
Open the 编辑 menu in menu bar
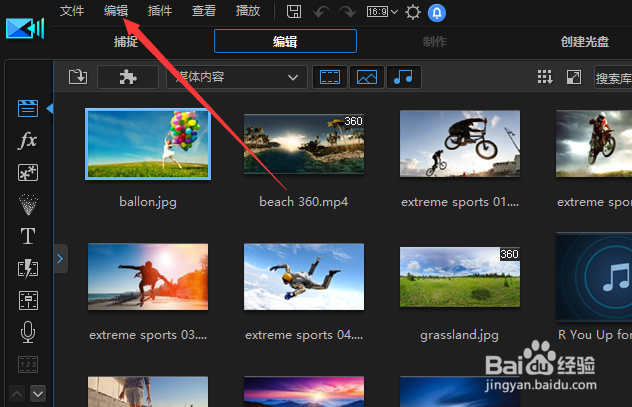[x=116, y=11]
